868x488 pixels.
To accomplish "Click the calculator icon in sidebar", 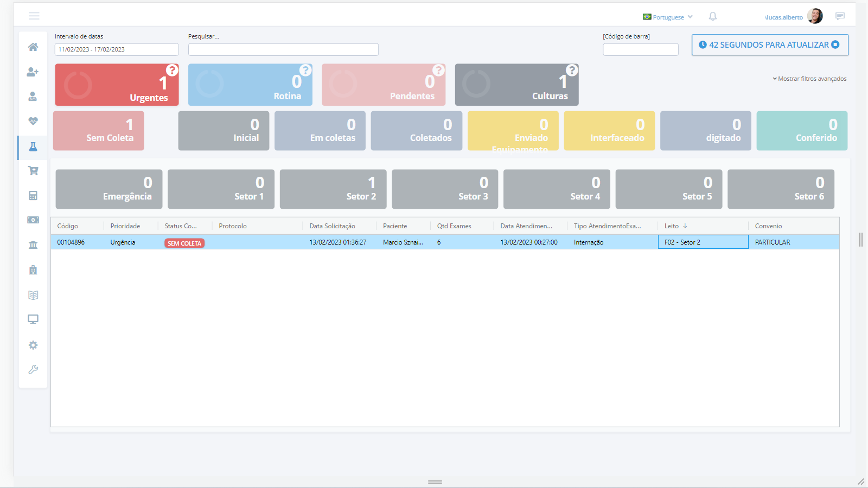I will (33, 196).
